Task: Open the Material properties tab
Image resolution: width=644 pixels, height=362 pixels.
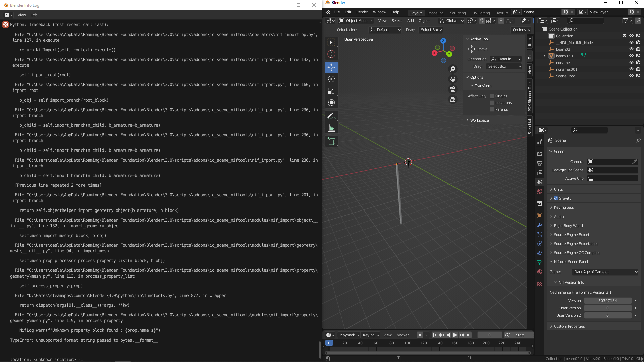Action: [540, 272]
